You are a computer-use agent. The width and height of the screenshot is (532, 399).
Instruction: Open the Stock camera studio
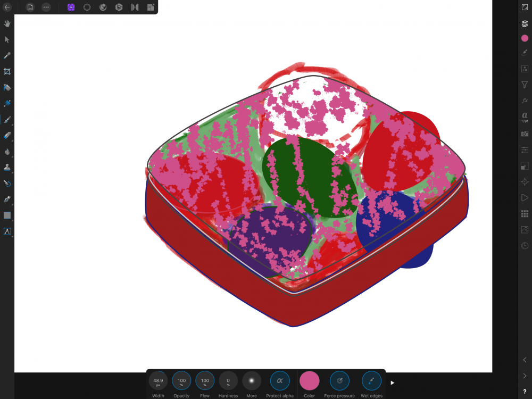click(525, 134)
